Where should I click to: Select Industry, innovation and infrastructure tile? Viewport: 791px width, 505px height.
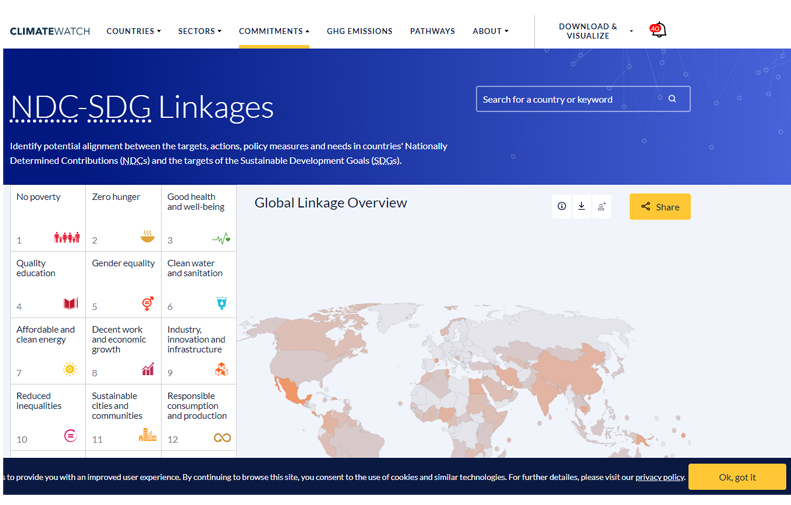(x=199, y=351)
